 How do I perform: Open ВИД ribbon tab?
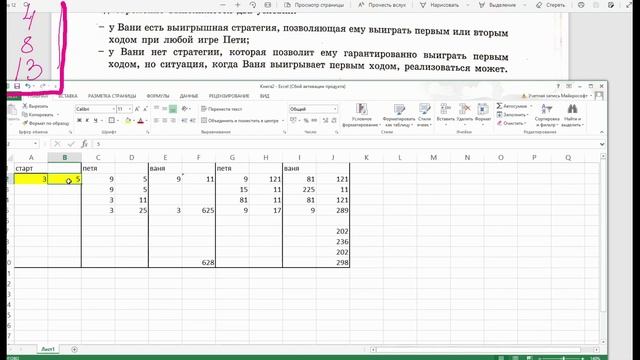pyautogui.click(x=264, y=96)
